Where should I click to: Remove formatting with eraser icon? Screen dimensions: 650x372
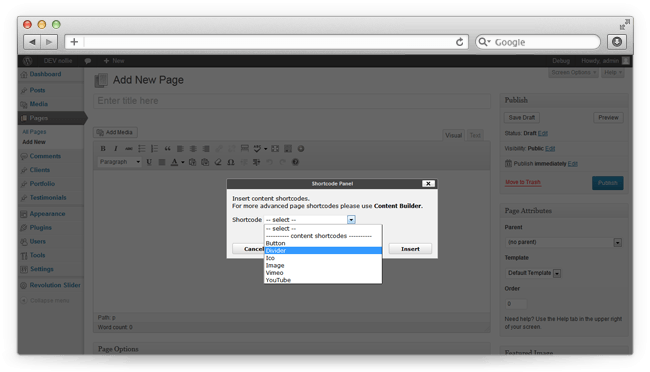tap(218, 162)
